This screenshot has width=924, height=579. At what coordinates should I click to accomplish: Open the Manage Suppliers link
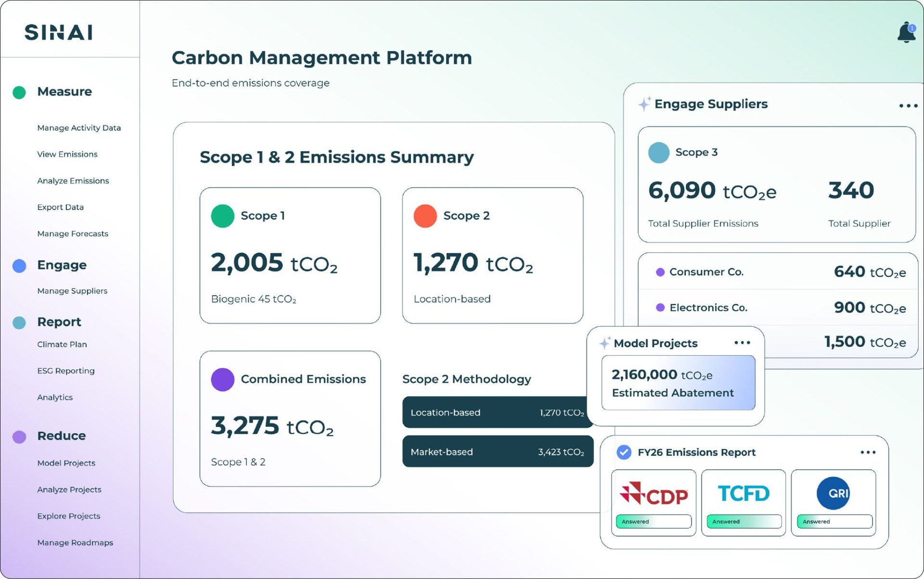(72, 291)
